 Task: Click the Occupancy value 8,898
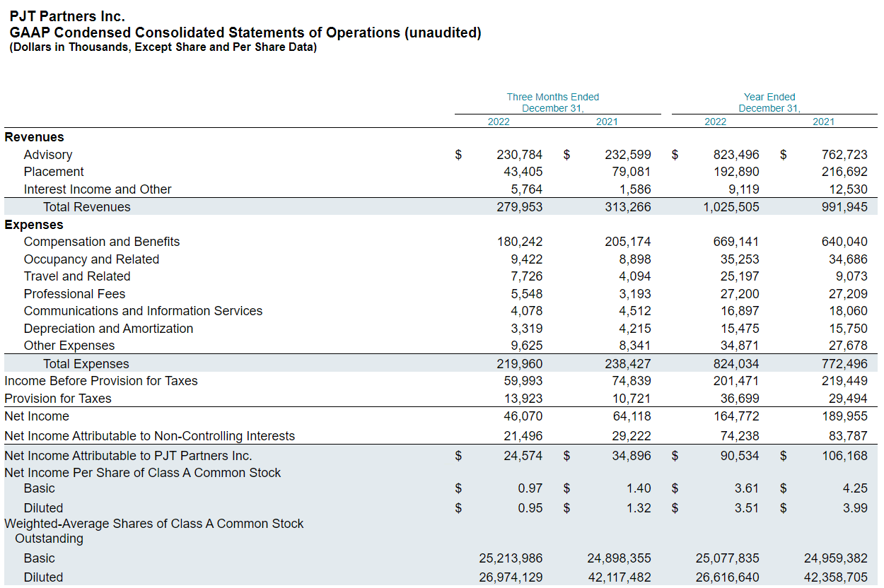pos(634,259)
